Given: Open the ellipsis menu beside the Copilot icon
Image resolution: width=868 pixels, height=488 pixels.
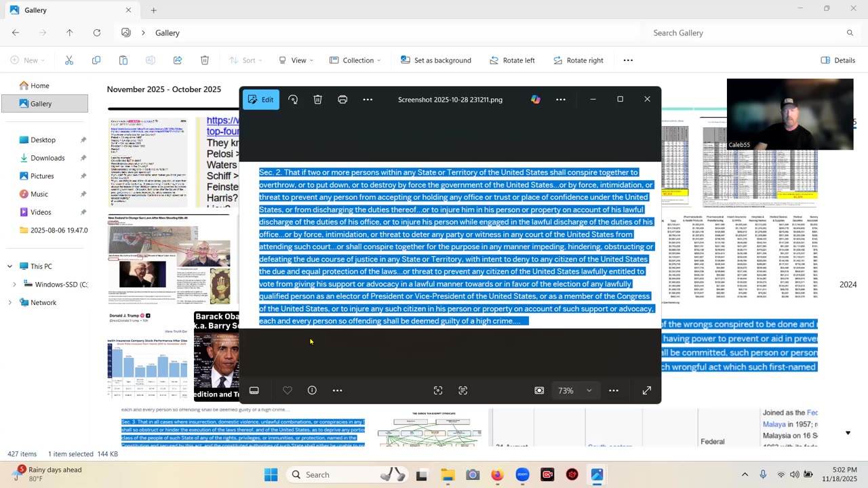Looking at the screenshot, I should tap(561, 100).
